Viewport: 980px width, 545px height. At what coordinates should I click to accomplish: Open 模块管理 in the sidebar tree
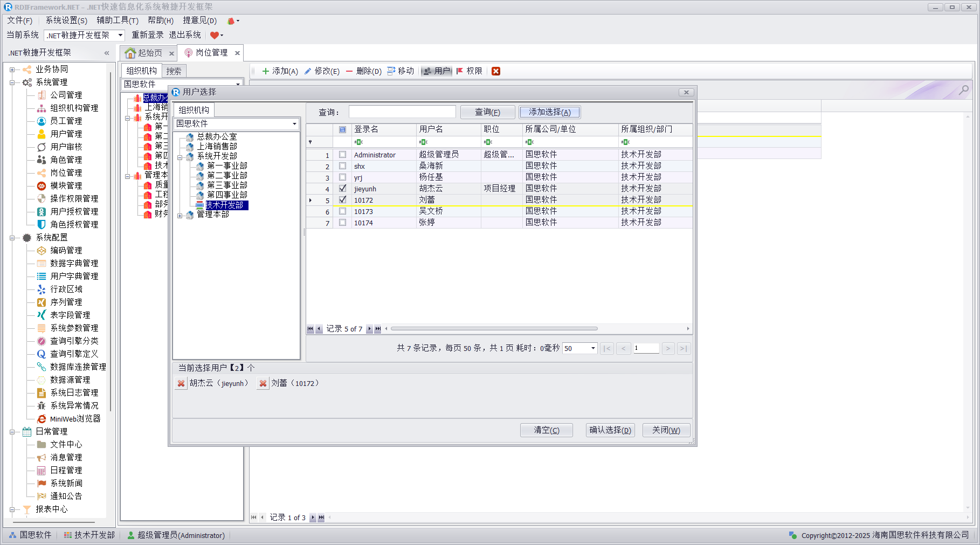tap(66, 185)
